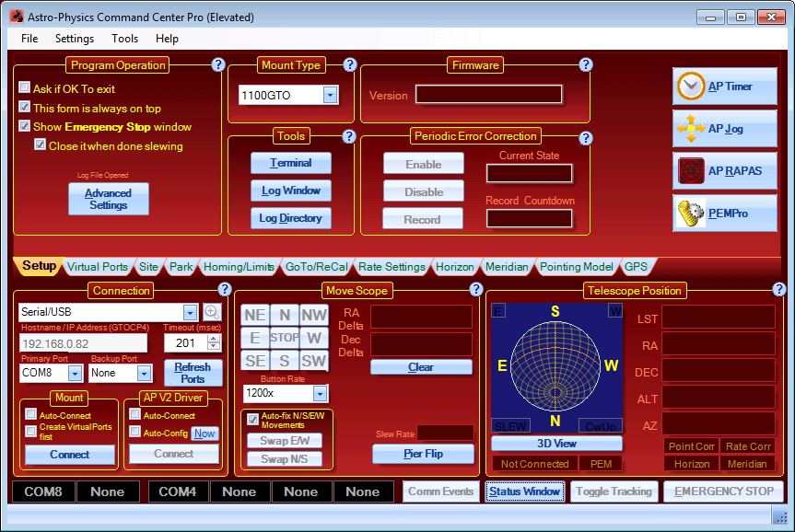Expand Backup Port None dropdown
This screenshot has width=795, height=532.
144,374
